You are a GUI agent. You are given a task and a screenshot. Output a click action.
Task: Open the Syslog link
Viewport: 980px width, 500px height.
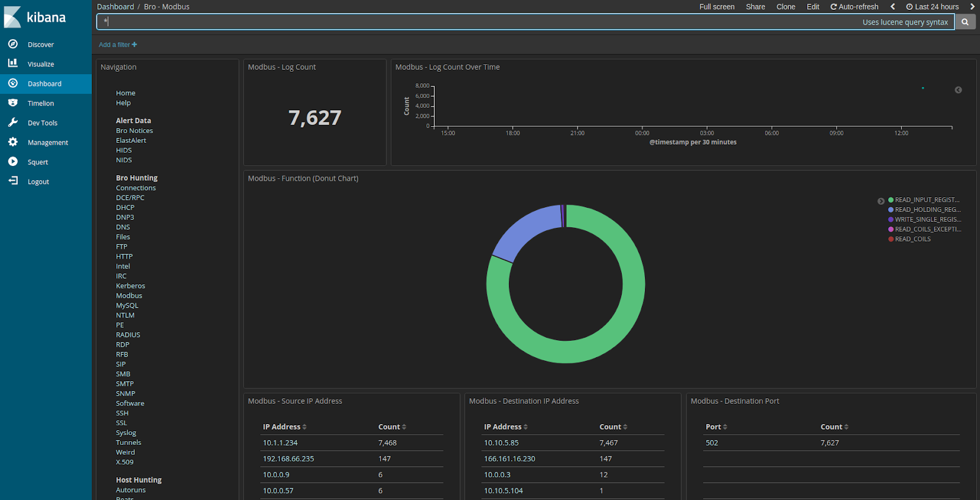[x=126, y=433]
